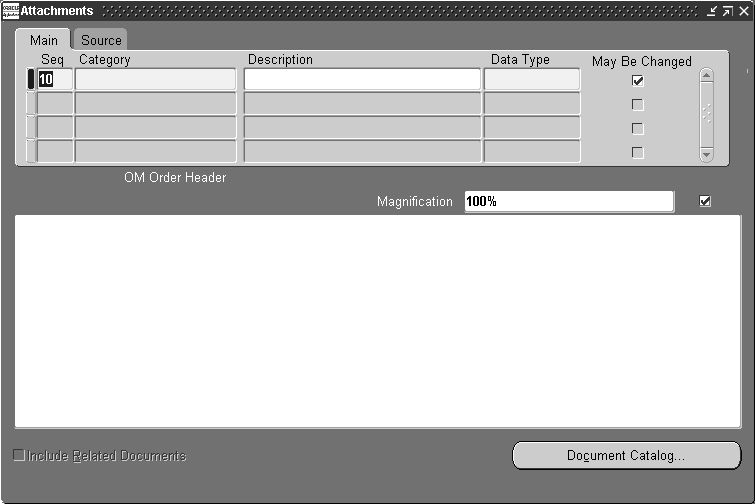Switch to the Main tab
755x504 pixels.
(43, 40)
